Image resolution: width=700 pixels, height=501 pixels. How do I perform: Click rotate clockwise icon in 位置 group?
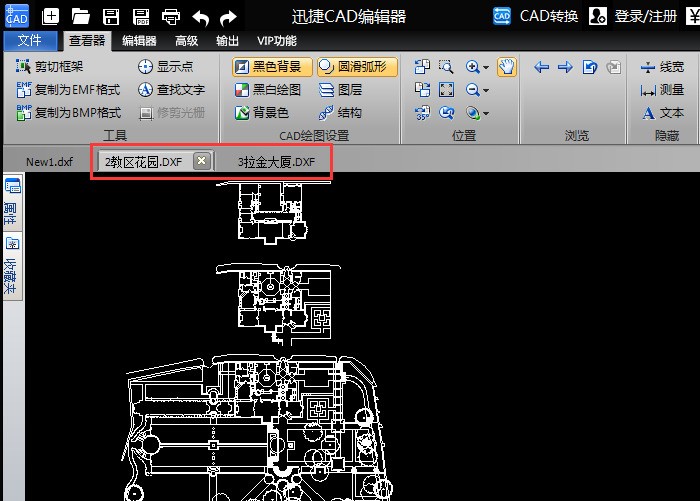click(x=422, y=90)
